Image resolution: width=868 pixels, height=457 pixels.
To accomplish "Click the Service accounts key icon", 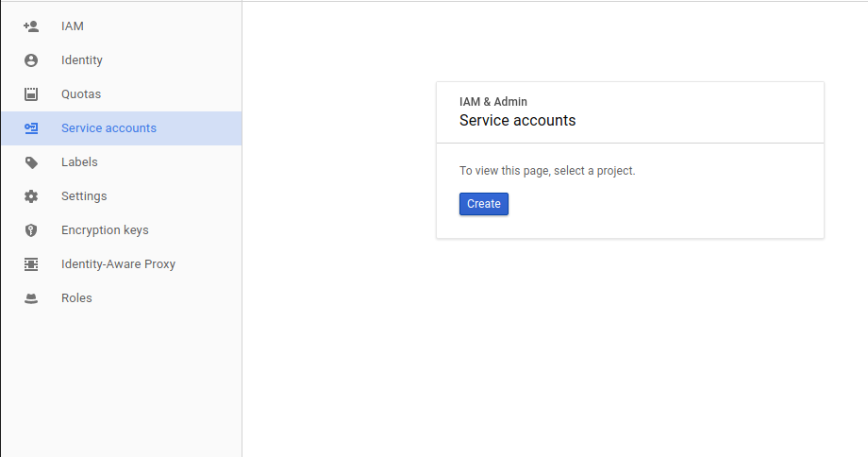I will (x=31, y=128).
